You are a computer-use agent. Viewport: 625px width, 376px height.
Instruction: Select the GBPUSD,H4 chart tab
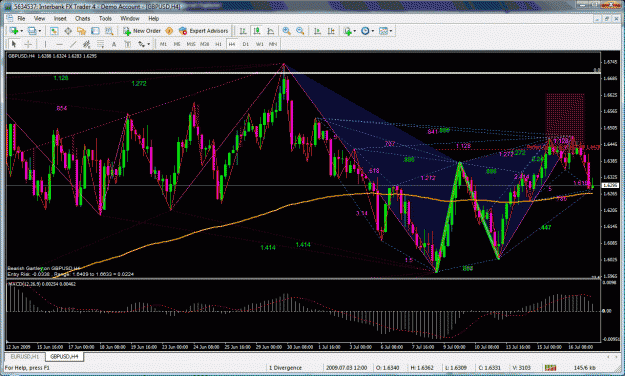coord(64,356)
